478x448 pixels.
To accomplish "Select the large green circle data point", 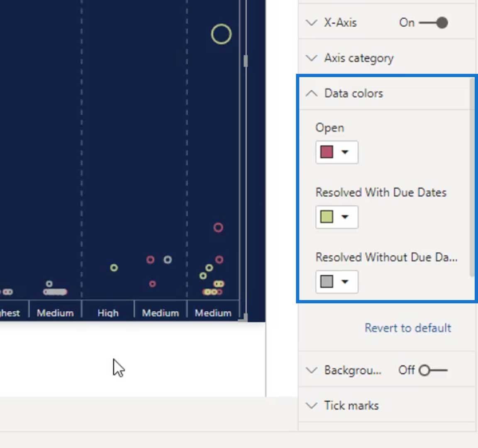I will tap(221, 34).
